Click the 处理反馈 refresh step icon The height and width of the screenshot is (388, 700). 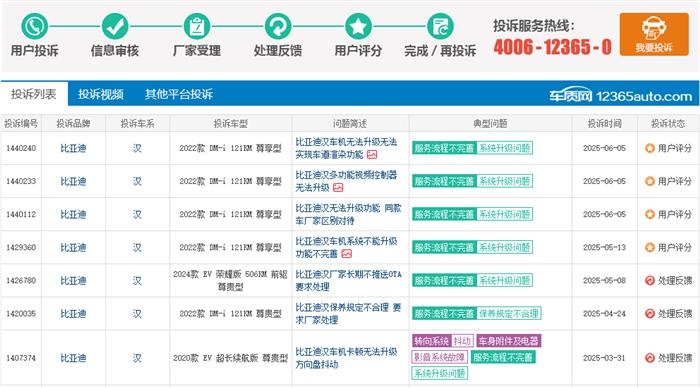click(278, 26)
